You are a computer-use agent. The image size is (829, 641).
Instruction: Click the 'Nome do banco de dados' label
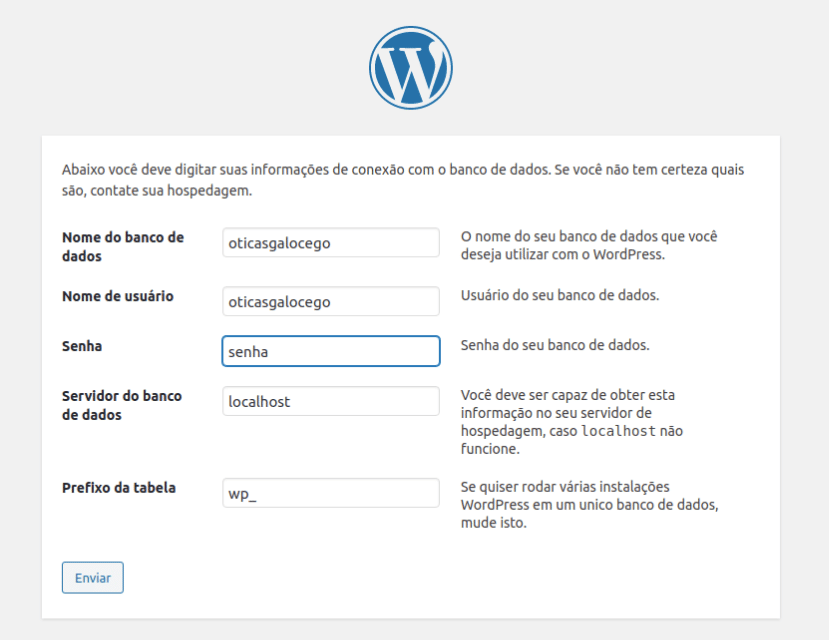click(x=123, y=246)
